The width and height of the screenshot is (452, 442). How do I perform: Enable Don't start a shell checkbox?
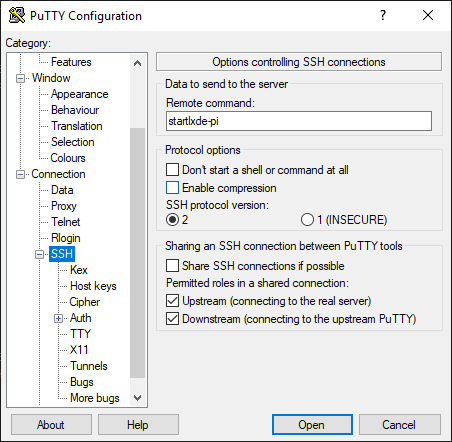pos(172,170)
